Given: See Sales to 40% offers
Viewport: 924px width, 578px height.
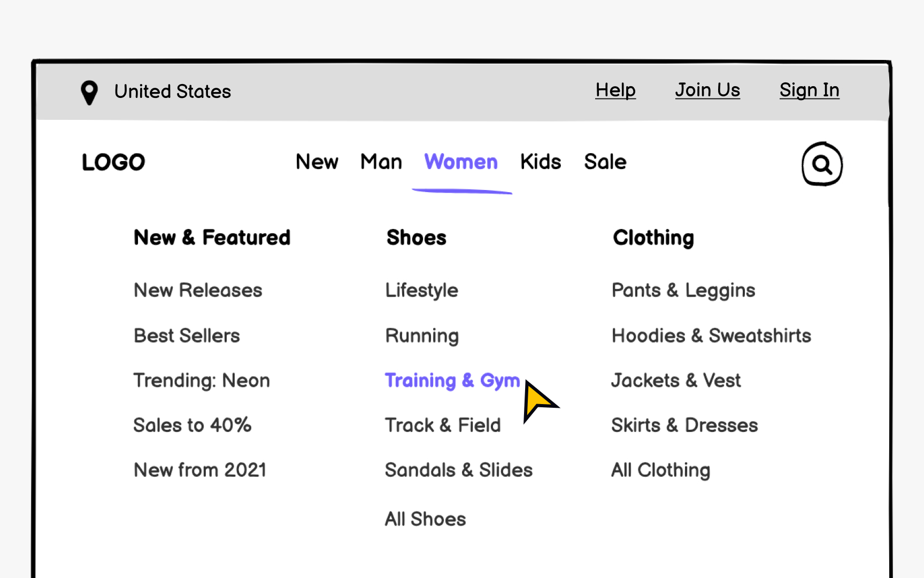Looking at the screenshot, I should pyautogui.click(x=192, y=425).
